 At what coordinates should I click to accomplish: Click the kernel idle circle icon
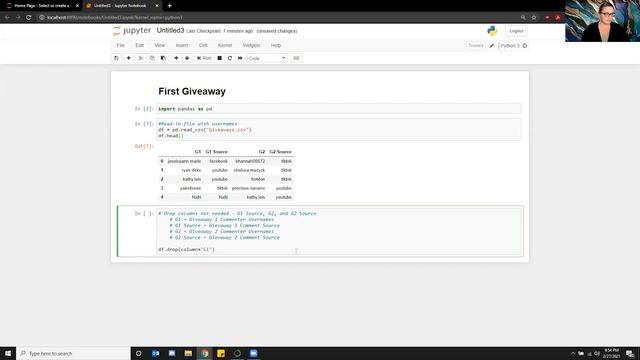point(525,46)
